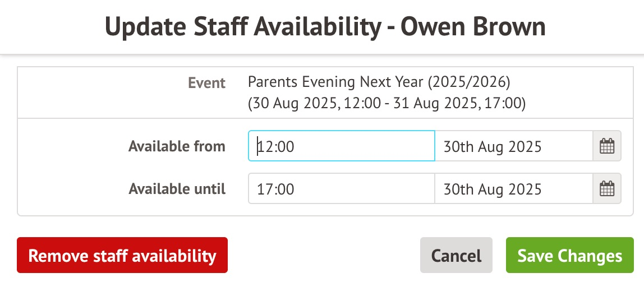Click the '(2025/2026)' academic year text
Viewport: 644px width, 296px height.
469,82
